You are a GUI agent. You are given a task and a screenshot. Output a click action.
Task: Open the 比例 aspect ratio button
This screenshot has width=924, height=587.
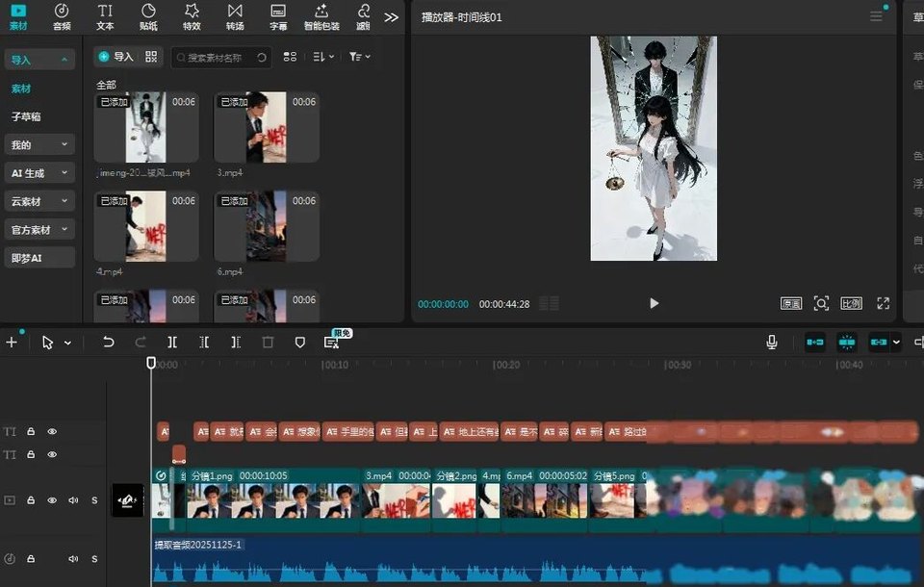(852, 303)
